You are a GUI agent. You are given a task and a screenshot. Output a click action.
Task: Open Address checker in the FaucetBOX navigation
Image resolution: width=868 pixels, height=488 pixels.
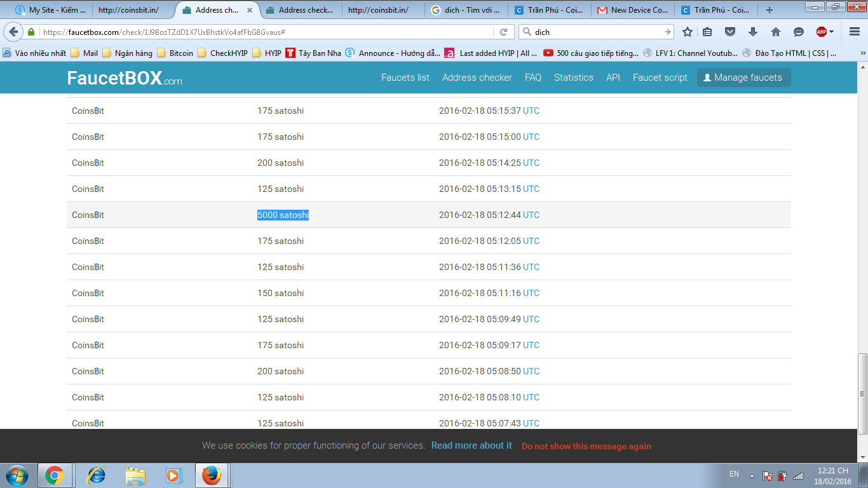pyautogui.click(x=477, y=78)
